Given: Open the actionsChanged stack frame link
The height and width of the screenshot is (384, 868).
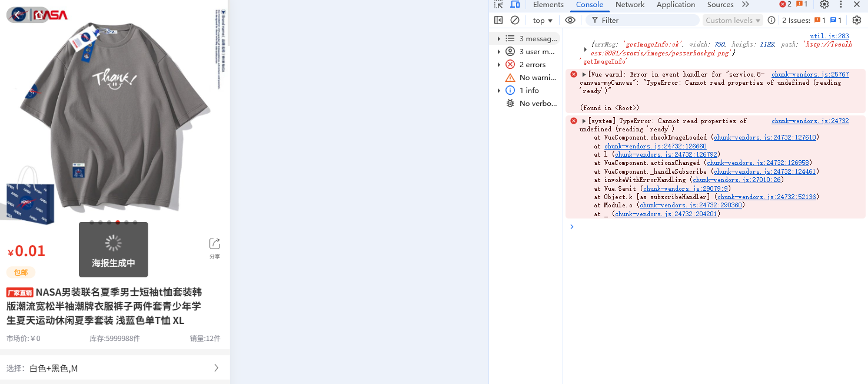Looking at the screenshot, I should click(x=757, y=163).
